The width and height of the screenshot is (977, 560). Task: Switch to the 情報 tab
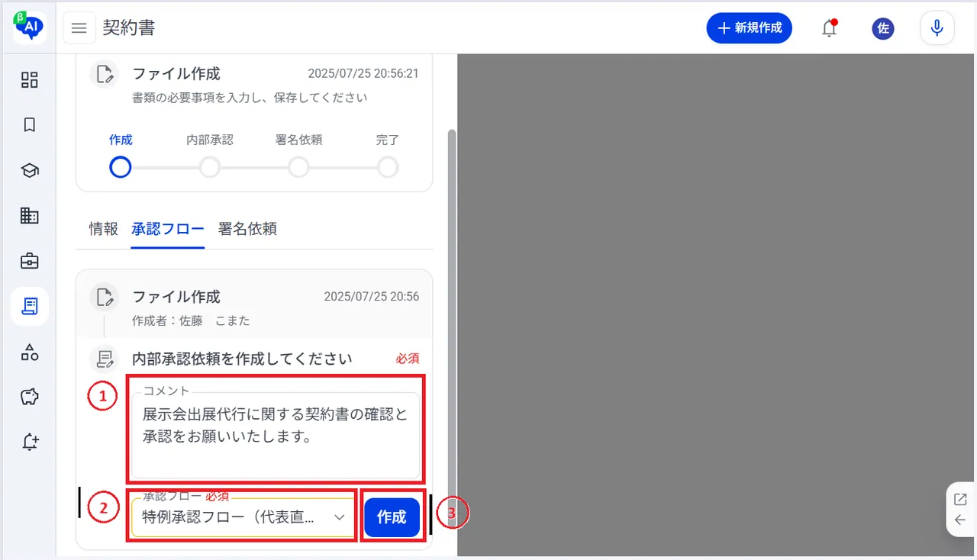click(x=104, y=229)
